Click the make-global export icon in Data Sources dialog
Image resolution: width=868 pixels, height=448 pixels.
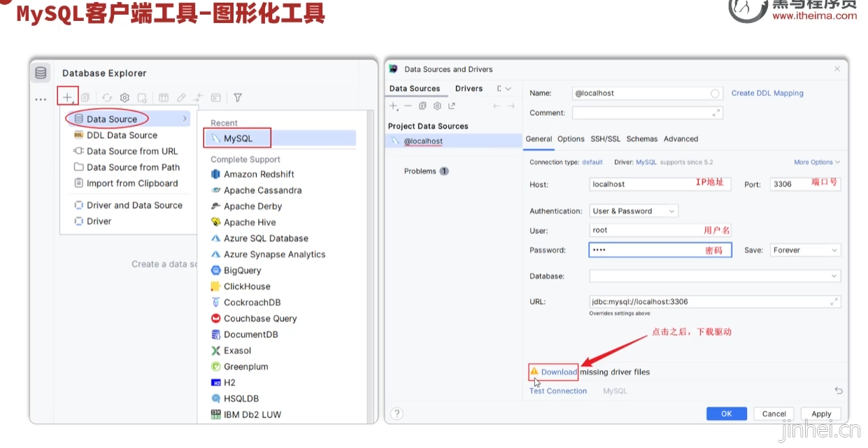coord(452,106)
